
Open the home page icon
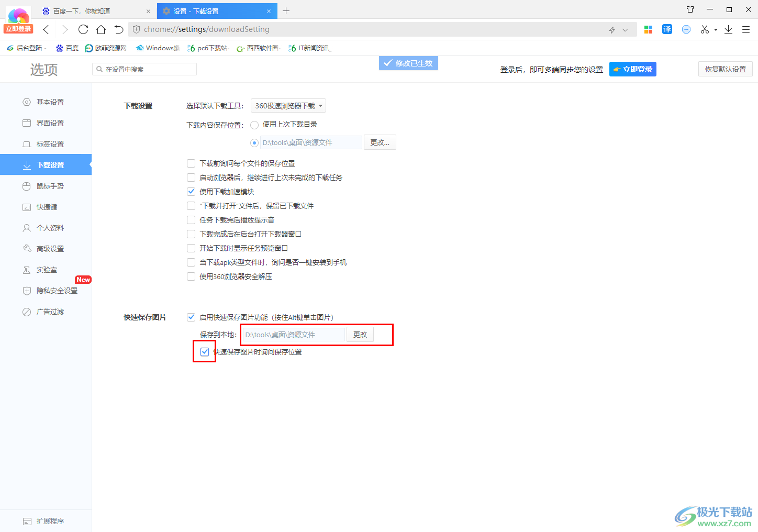101,29
